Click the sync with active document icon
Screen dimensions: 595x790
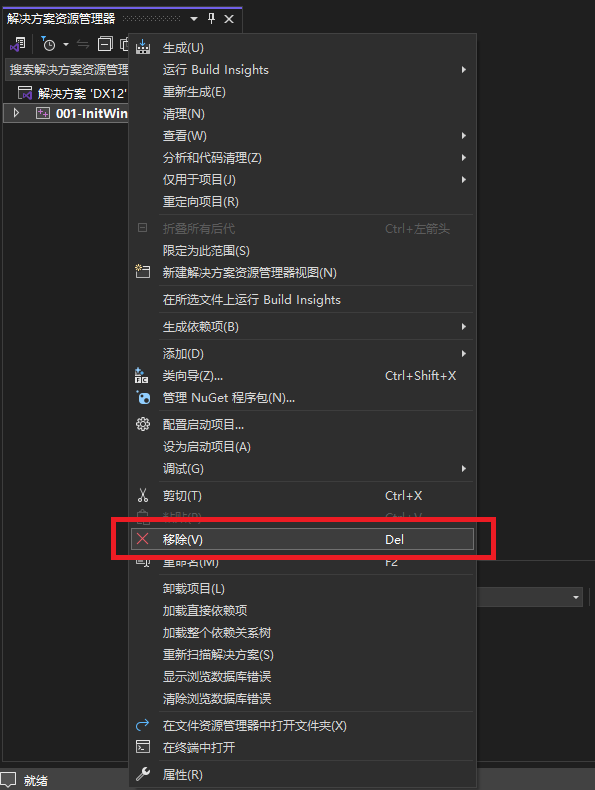[83, 44]
